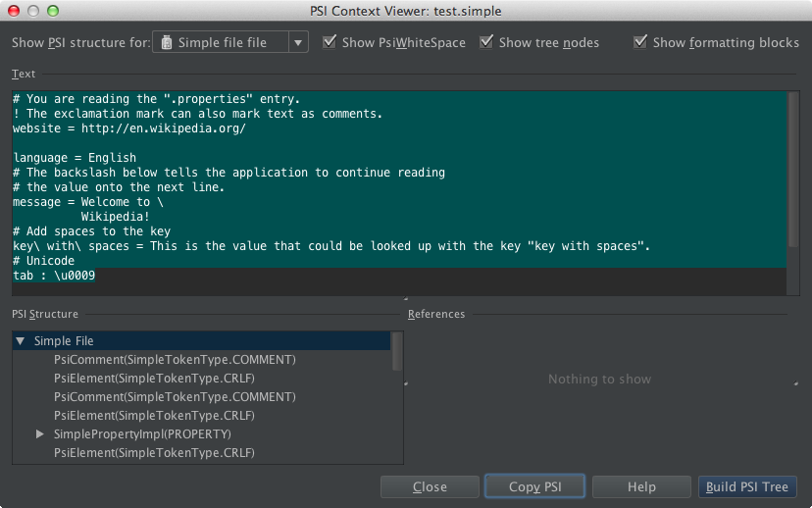Select first PsiElement(SimpleTokenType.CRLF) tree item
812x508 pixels.
click(154, 379)
